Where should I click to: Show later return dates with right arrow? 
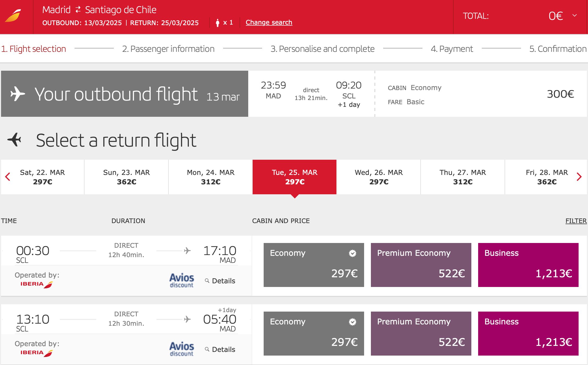tap(579, 177)
